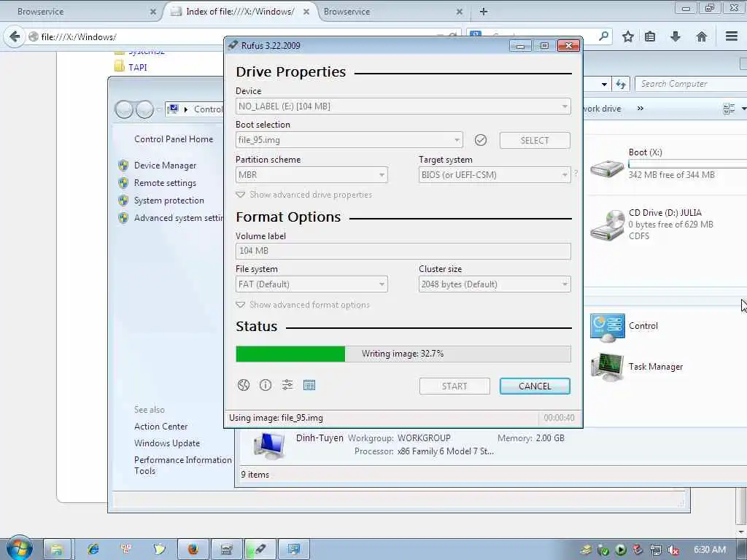Select the Control icon in Computer window
Image resolution: width=747 pixels, height=560 pixels.
point(608,327)
